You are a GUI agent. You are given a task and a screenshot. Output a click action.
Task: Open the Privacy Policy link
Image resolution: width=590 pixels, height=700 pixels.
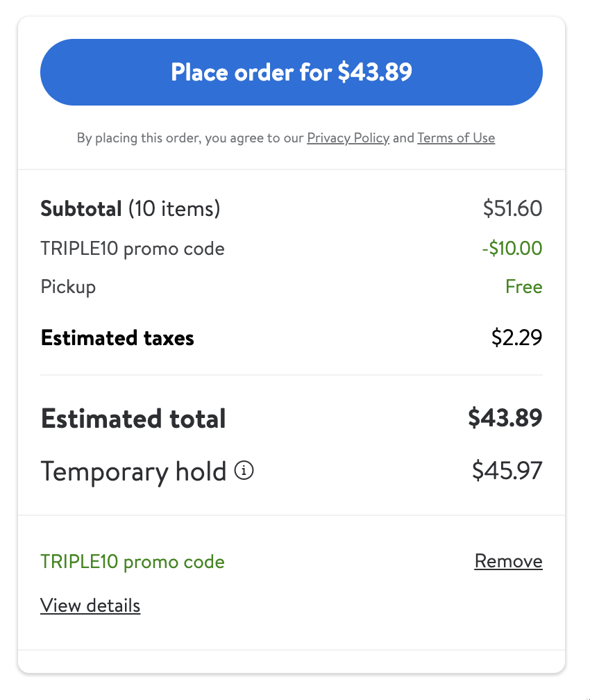348,138
